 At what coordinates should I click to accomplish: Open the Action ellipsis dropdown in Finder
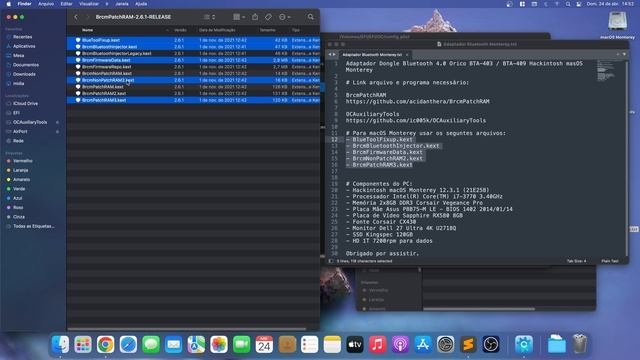[284, 17]
